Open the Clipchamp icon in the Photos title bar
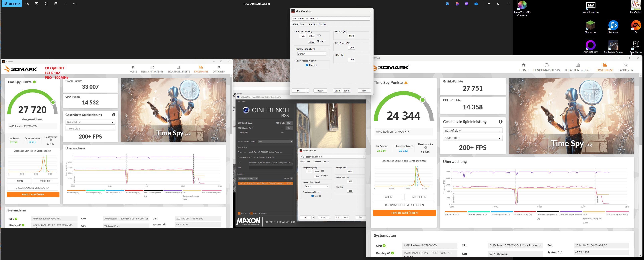The image size is (644, 260). click(x=466, y=4)
